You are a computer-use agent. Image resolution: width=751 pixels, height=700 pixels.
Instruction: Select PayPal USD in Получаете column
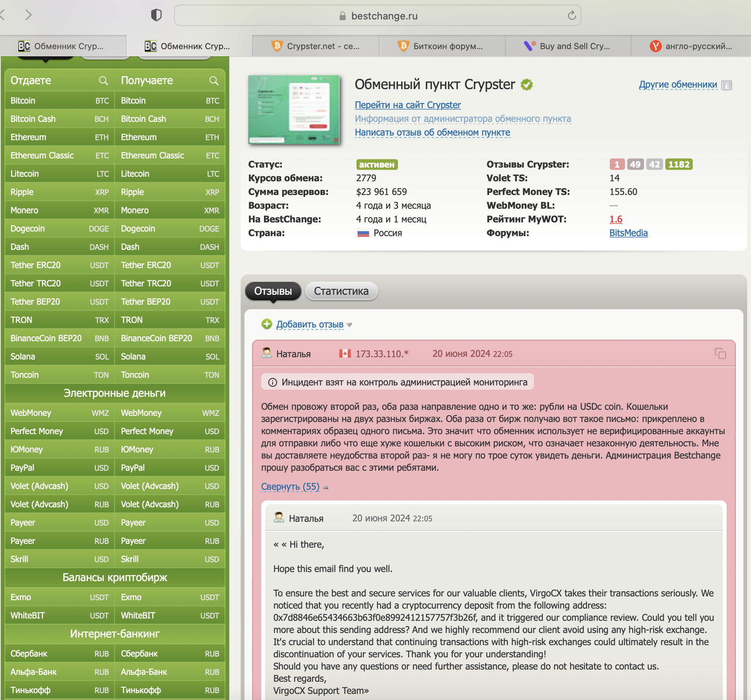click(x=170, y=468)
